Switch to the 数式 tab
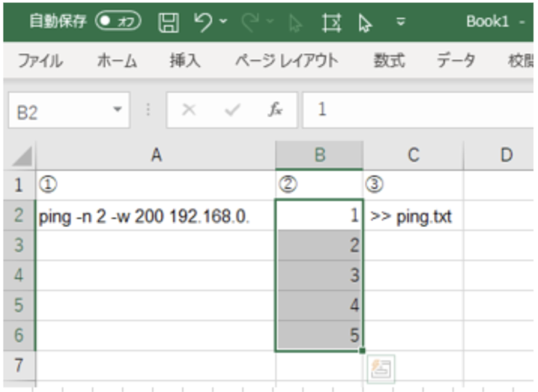This screenshot has height=392, width=538. [390, 61]
